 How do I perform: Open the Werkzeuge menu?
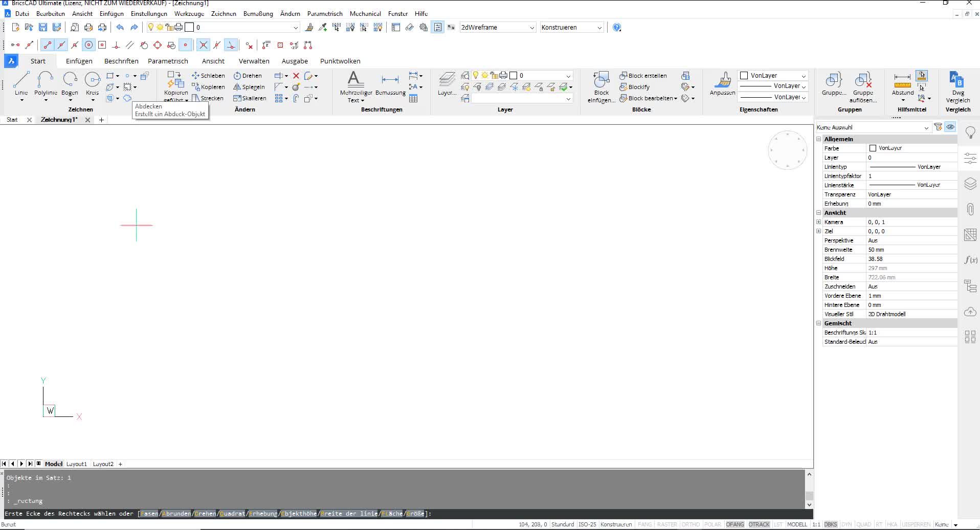tap(189, 14)
